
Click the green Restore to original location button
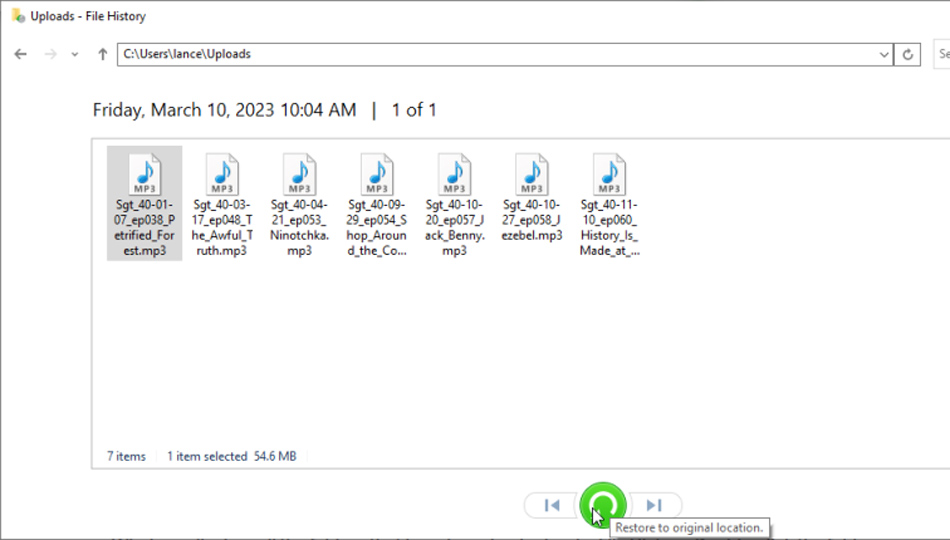603,505
